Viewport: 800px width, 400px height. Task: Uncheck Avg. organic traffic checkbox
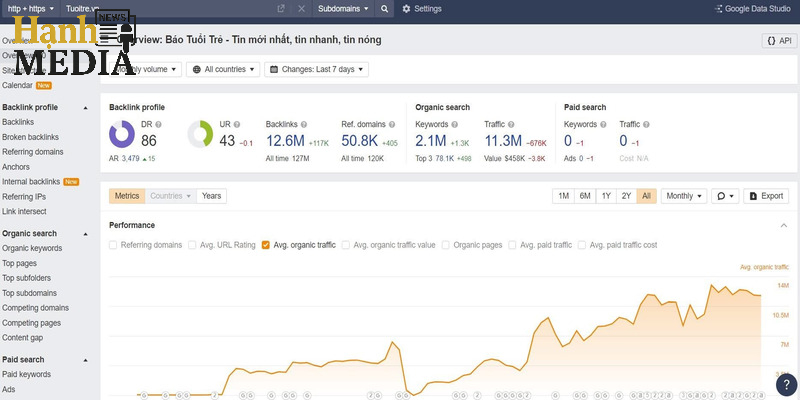click(x=265, y=245)
